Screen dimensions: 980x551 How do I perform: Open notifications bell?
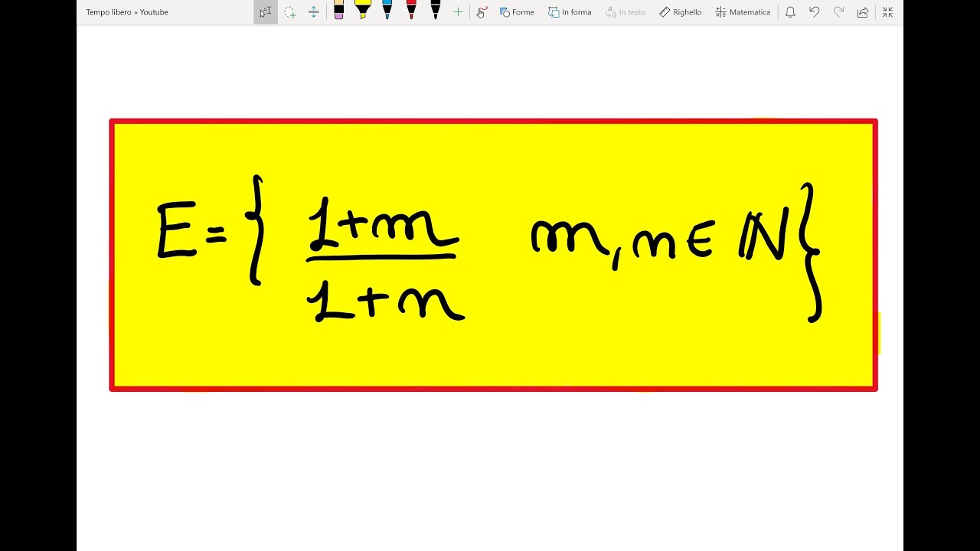pyautogui.click(x=790, y=12)
